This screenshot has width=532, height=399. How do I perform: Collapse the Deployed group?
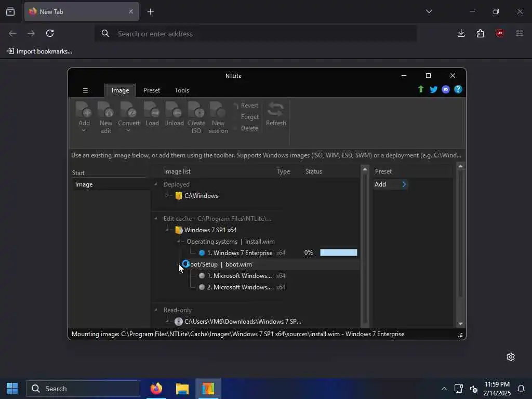point(156,184)
